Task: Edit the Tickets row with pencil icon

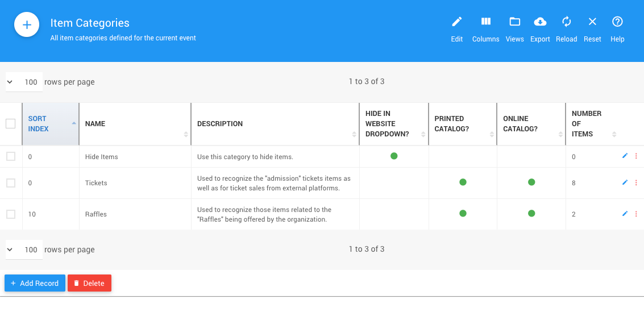Action: (625, 182)
